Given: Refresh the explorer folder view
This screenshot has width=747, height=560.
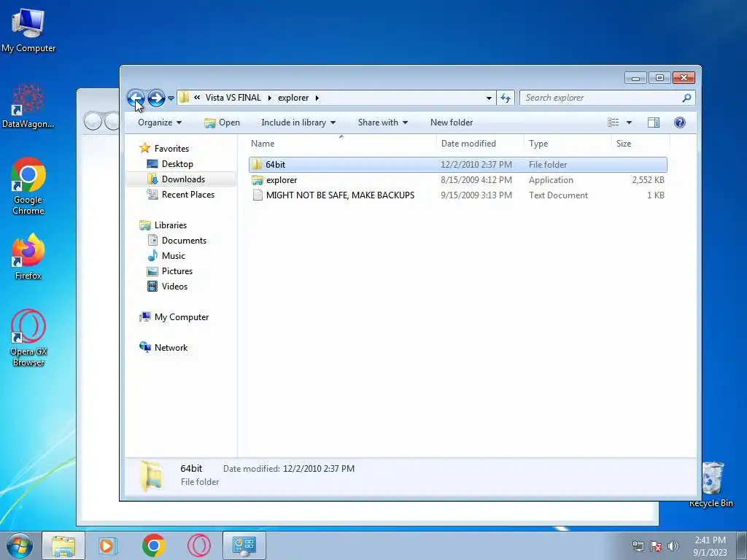Looking at the screenshot, I should pos(506,98).
